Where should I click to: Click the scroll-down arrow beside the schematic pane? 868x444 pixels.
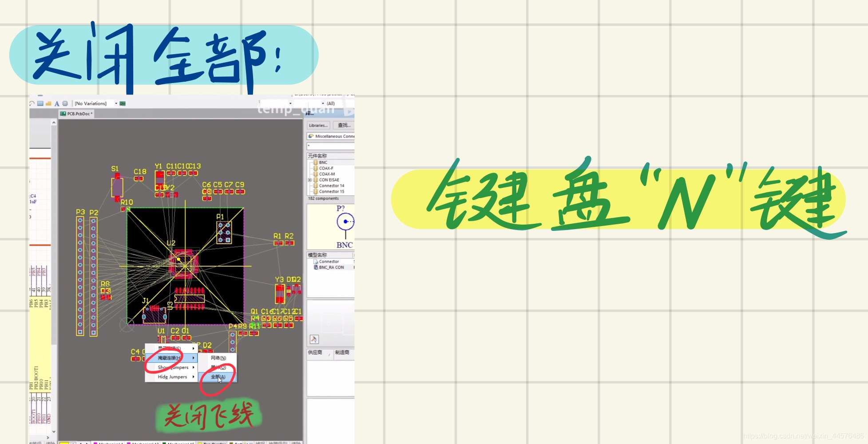[x=54, y=431]
